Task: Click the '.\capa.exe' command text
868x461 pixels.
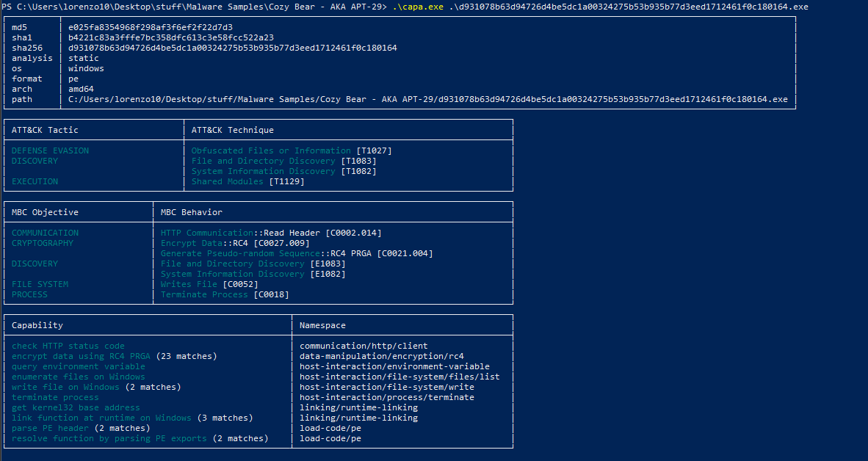Action: click(x=418, y=7)
